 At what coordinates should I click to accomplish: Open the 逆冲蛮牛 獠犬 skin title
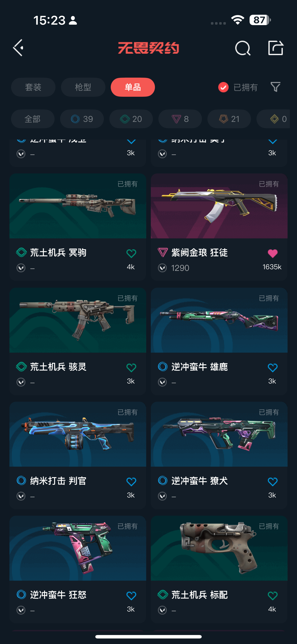click(200, 481)
